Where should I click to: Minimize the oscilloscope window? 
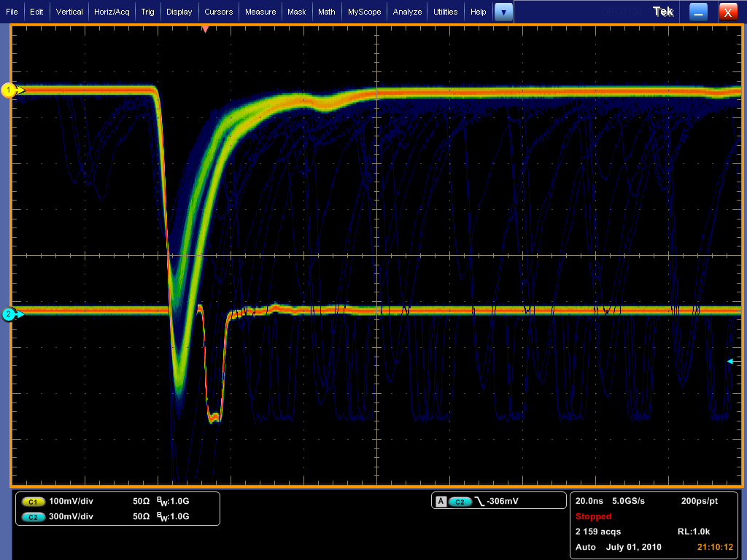tap(698, 12)
